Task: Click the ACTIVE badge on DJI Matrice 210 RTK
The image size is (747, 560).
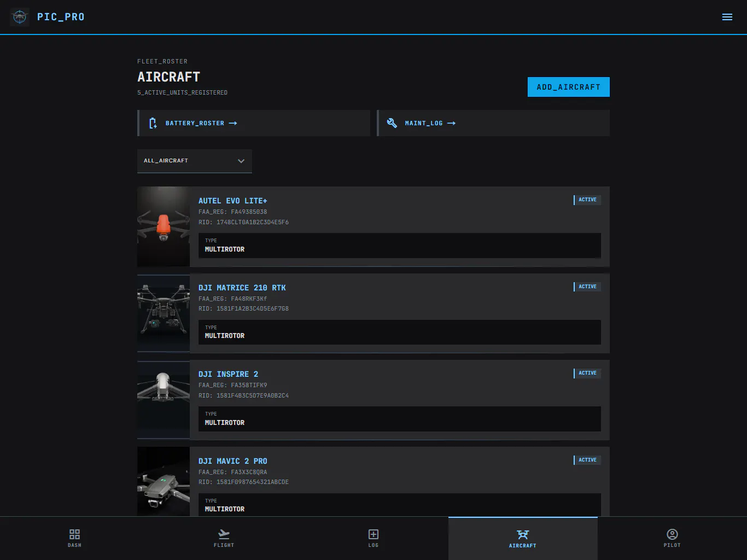Action: click(587, 287)
